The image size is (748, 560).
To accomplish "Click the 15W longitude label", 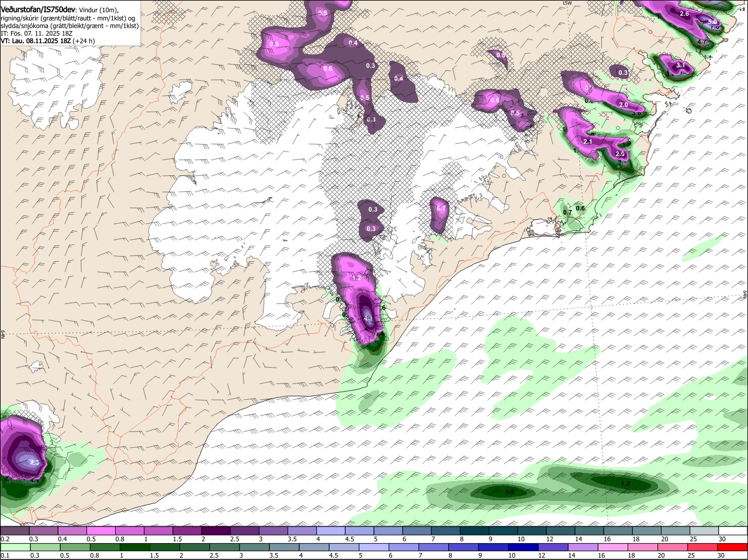I will (x=566, y=3).
